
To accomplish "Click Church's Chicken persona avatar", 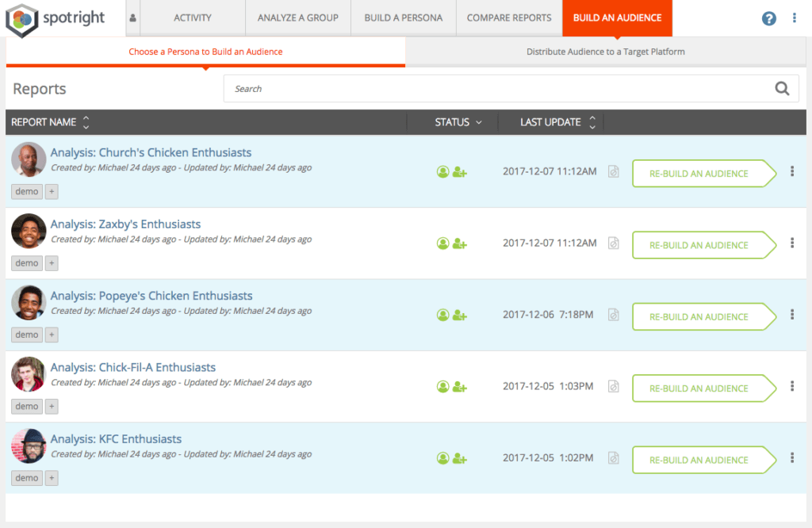I will pyautogui.click(x=29, y=159).
